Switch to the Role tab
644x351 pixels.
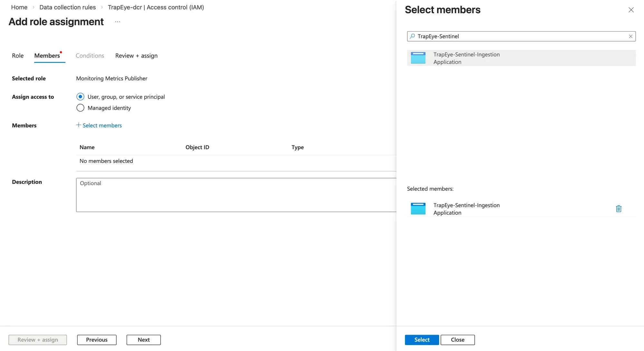(x=18, y=55)
